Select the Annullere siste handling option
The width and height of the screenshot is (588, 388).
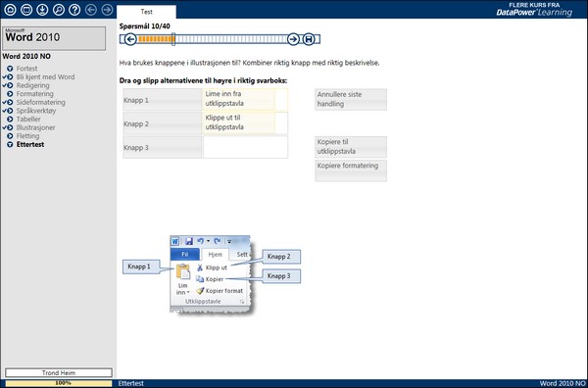[351, 99]
